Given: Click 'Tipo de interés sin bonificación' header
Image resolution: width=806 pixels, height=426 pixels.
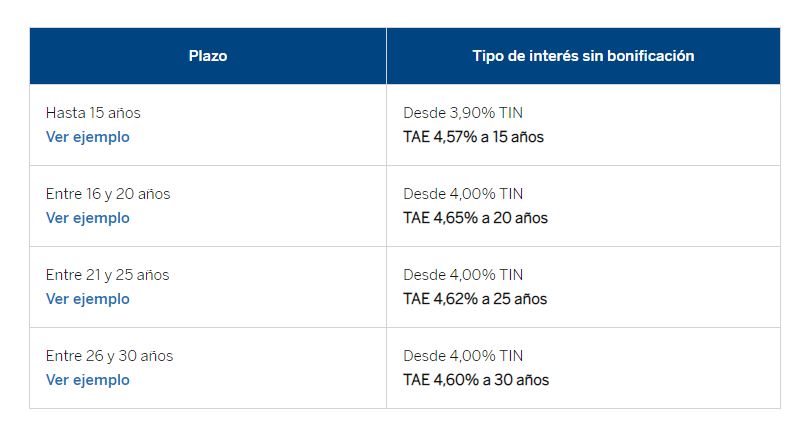Looking at the screenshot, I should [583, 56].
